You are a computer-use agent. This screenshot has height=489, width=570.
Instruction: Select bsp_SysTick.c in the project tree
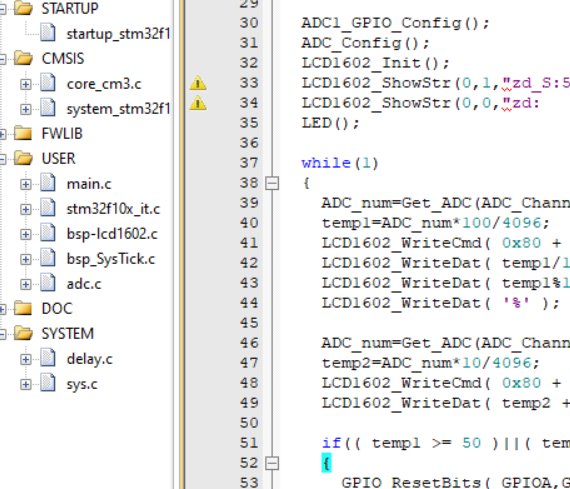tap(111, 259)
